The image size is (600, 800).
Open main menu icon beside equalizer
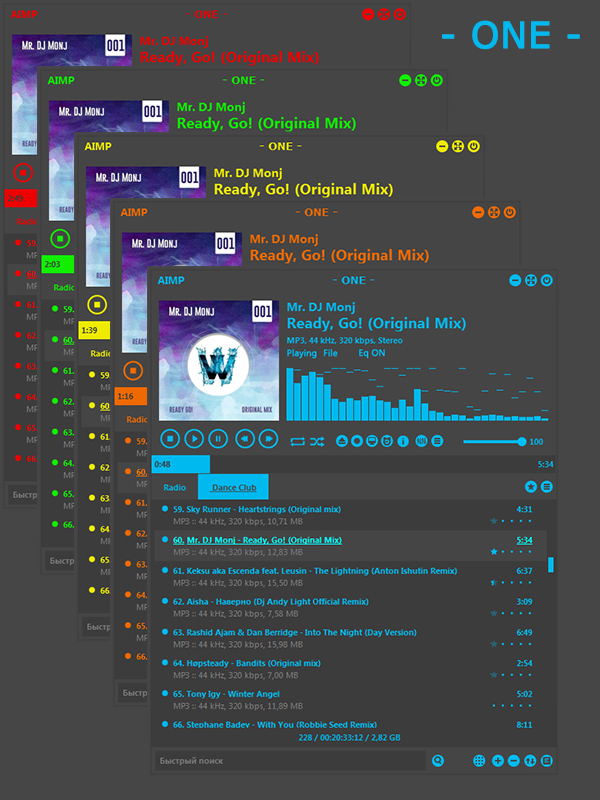coord(437,441)
